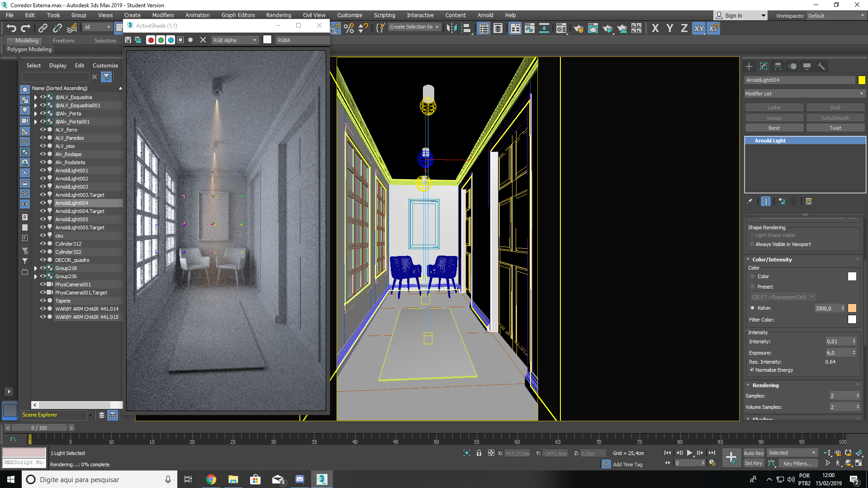The image size is (868, 488).
Task: Switch to the Freeform ribbon tab
Action: [x=63, y=41]
